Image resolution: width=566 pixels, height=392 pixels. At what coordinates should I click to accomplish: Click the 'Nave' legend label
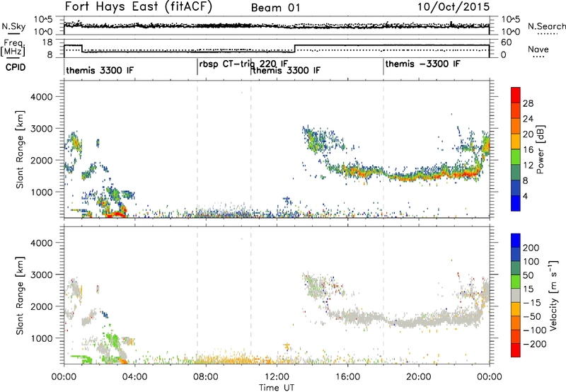(538, 49)
